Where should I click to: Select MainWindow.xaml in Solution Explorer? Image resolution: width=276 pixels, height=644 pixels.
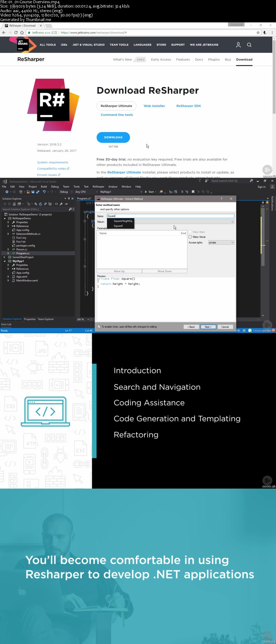click(27, 281)
